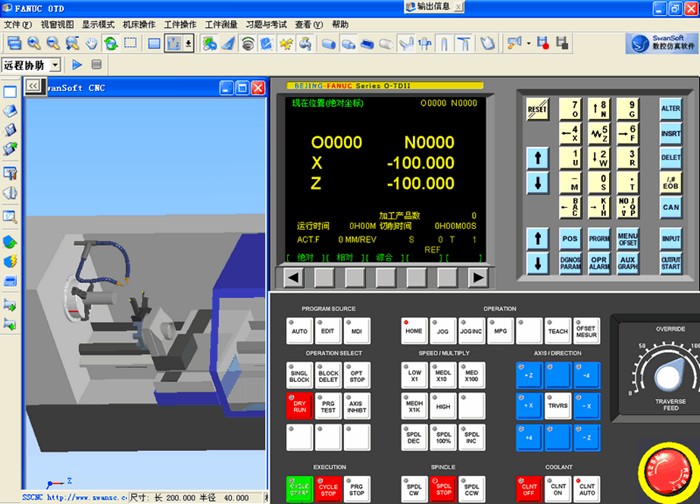The width and height of the screenshot is (700, 504).
Task: Click the 9 G number key
Action: point(627,109)
